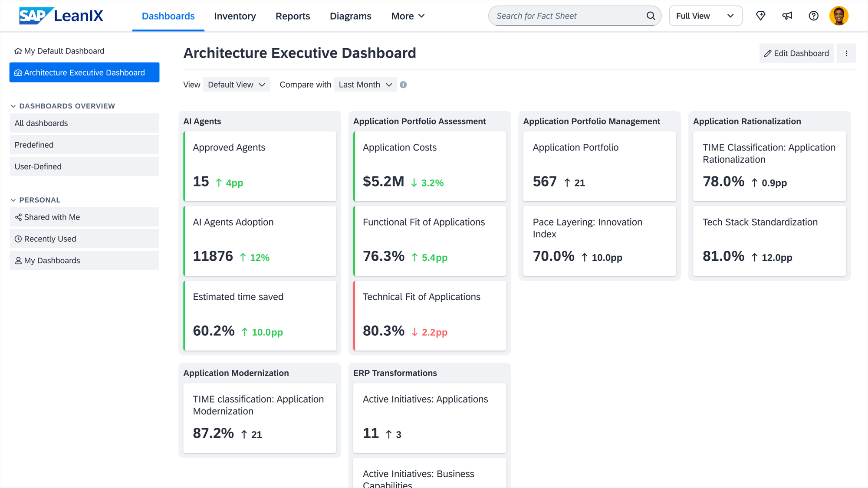868x488 pixels.
Task: Select the SAP LeanIX logo
Action: coord(61,16)
